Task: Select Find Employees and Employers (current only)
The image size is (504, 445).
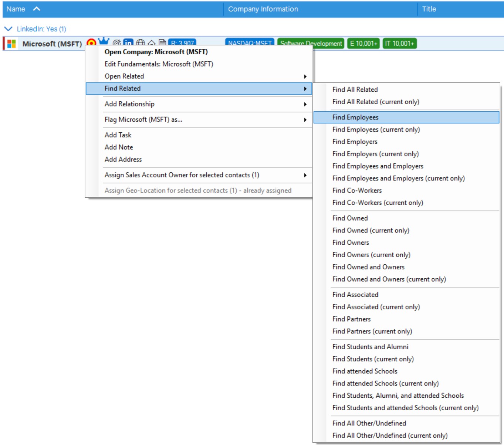Action: tap(406, 178)
